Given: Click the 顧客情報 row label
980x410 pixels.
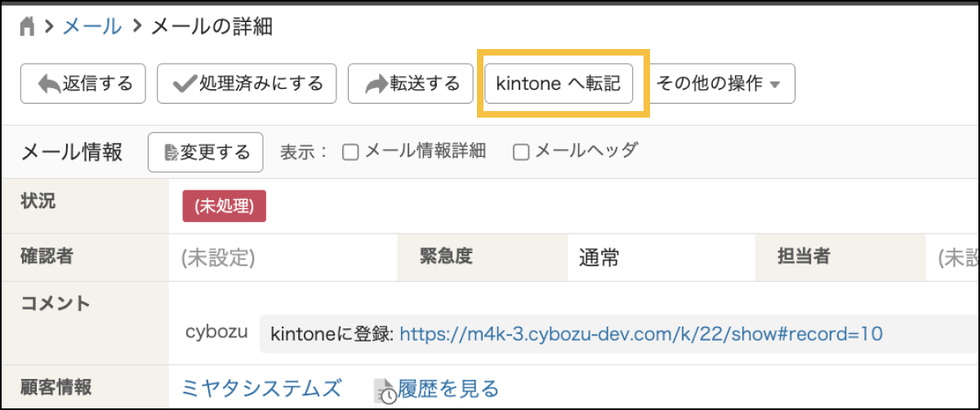Looking at the screenshot, I should tap(54, 387).
